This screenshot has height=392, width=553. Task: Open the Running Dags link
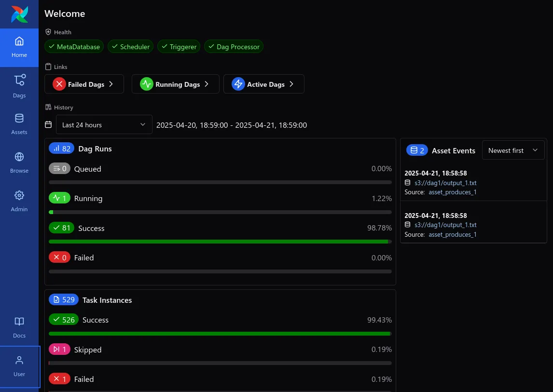(175, 84)
